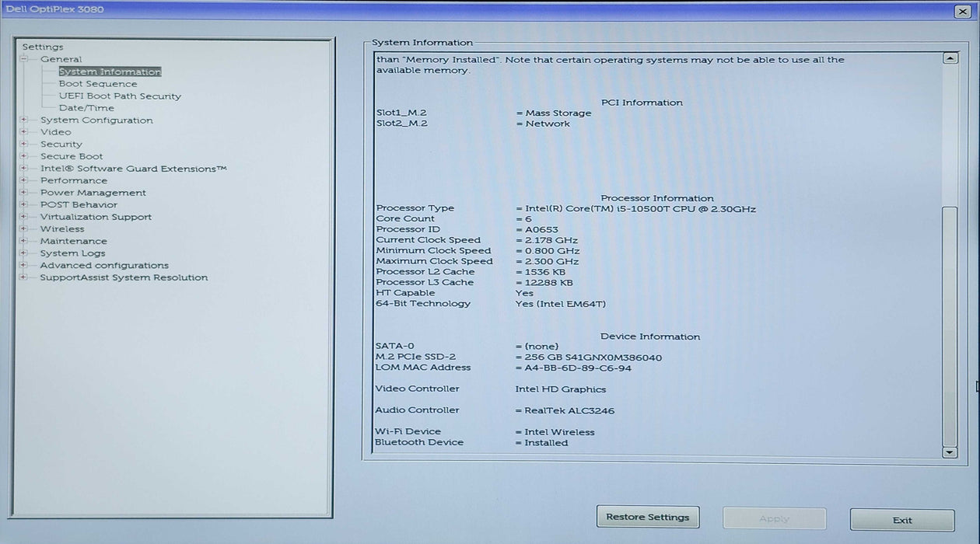Image resolution: width=980 pixels, height=544 pixels.
Task: Click the Restore Settings button
Action: pos(648,517)
